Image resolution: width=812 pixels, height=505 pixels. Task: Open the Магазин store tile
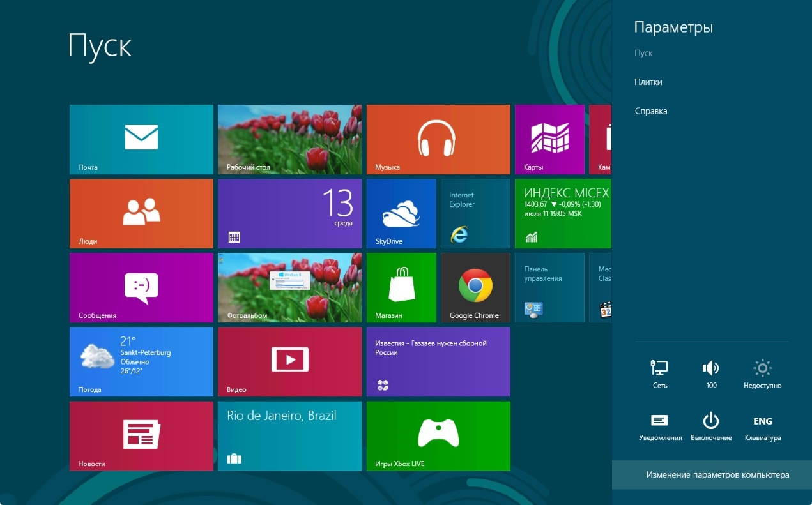coord(401,287)
